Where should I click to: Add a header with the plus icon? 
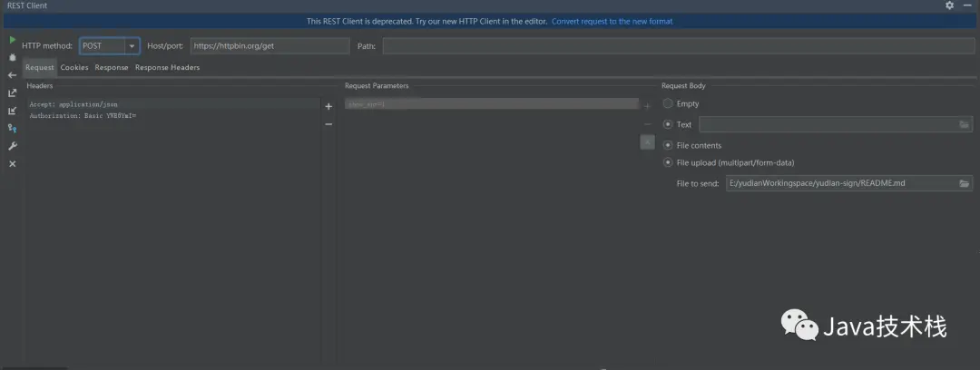coord(328,106)
